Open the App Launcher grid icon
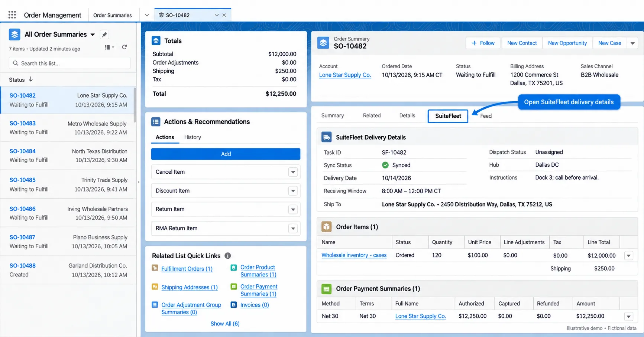The height and width of the screenshot is (337, 644). point(12,15)
